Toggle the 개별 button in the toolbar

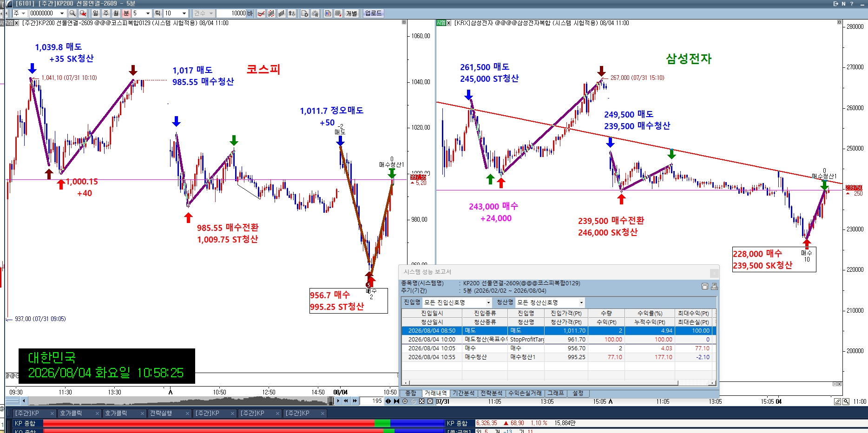(x=352, y=13)
